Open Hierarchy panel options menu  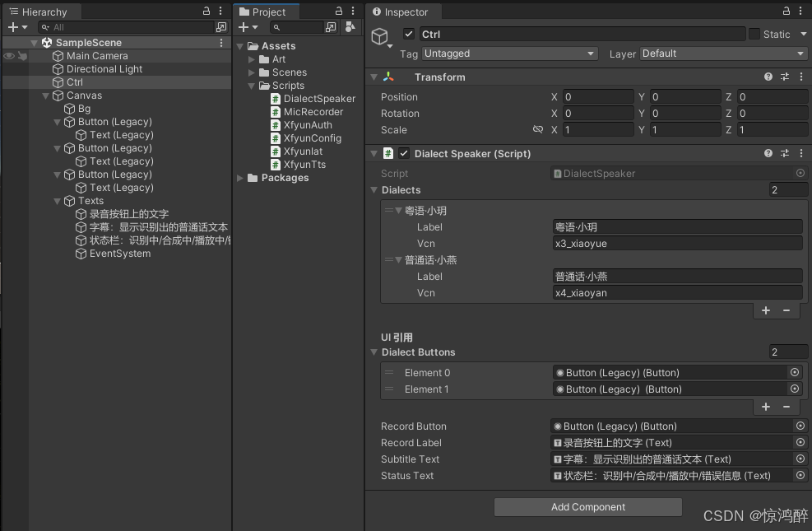220,11
